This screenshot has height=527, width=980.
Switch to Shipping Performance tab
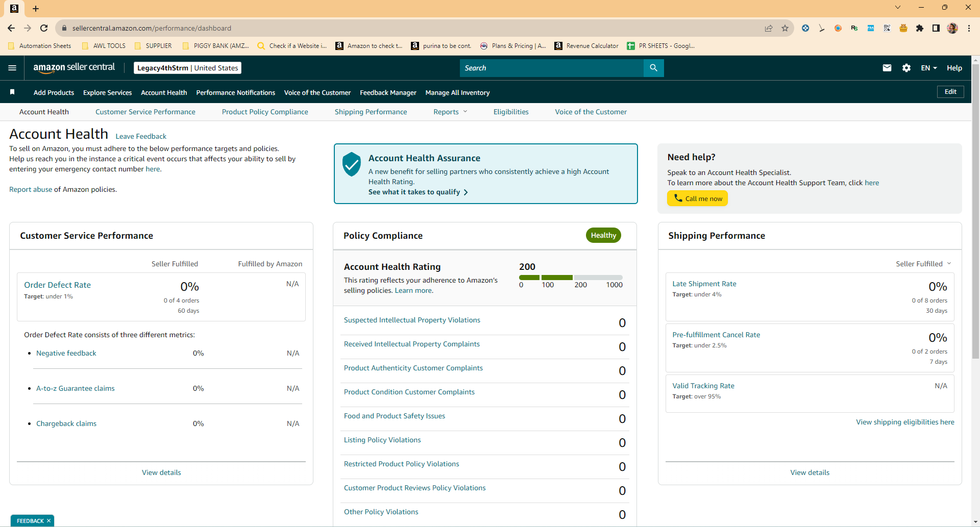coord(371,112)
